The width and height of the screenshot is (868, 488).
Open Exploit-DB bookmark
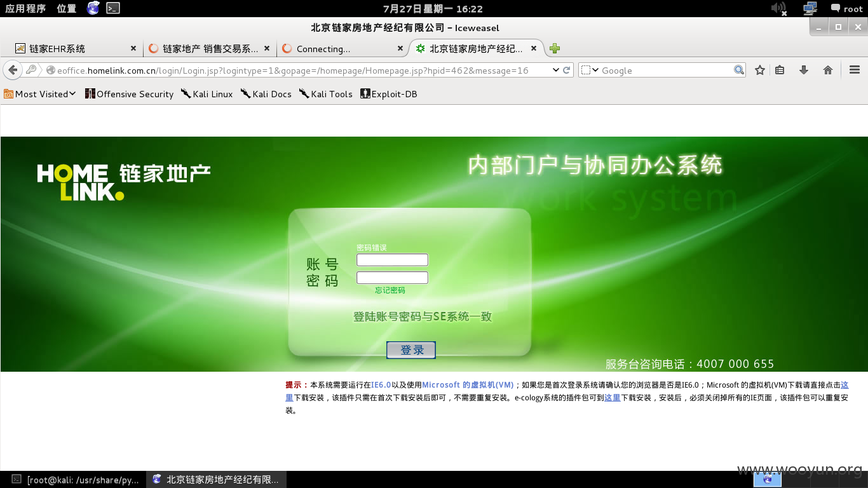pos(389,94)
